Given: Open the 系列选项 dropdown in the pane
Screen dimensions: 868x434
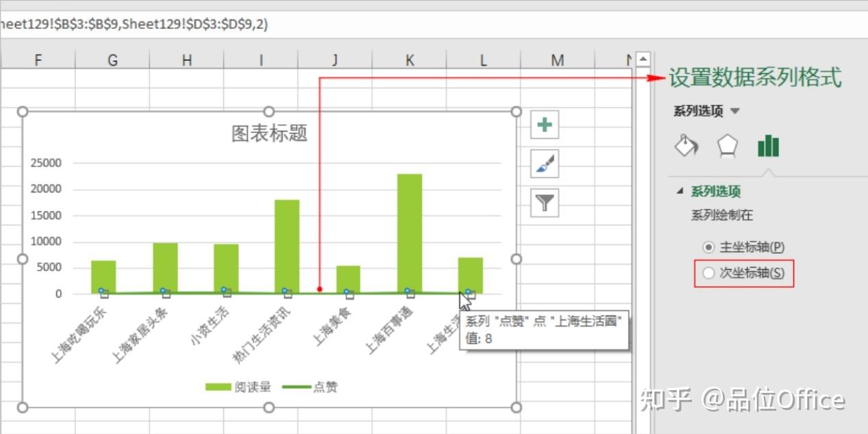Looking at the screenshot, I should tap(735, 111).
